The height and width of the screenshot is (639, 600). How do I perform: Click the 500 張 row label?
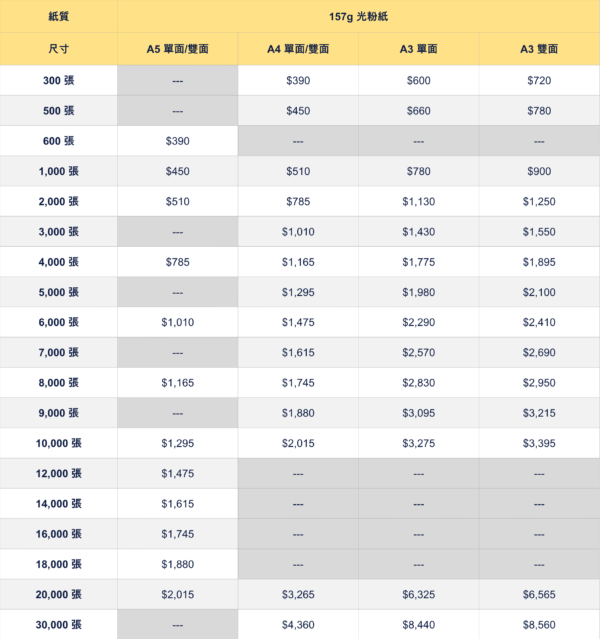pos(59,110)
